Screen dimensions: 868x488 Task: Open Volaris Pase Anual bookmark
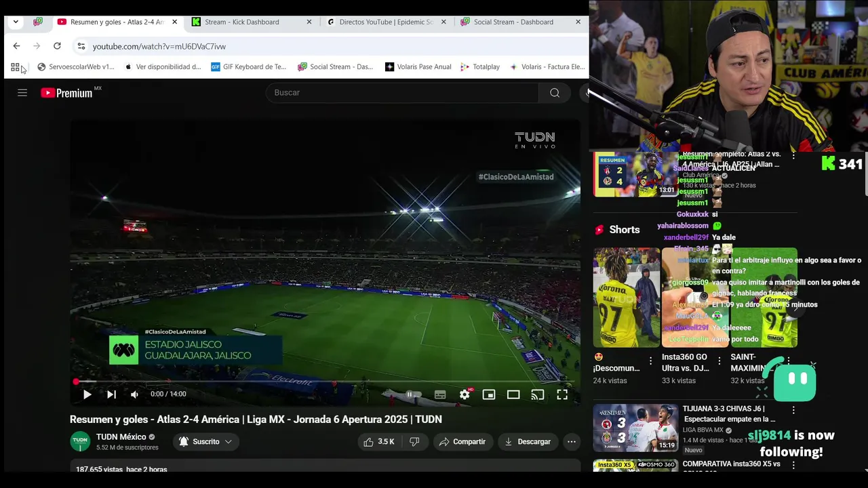(418, 67)
